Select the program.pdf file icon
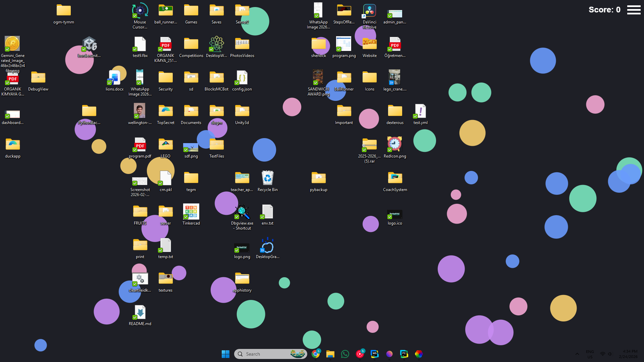The width and height of the screenshot is (644, 362). (140, 144)
